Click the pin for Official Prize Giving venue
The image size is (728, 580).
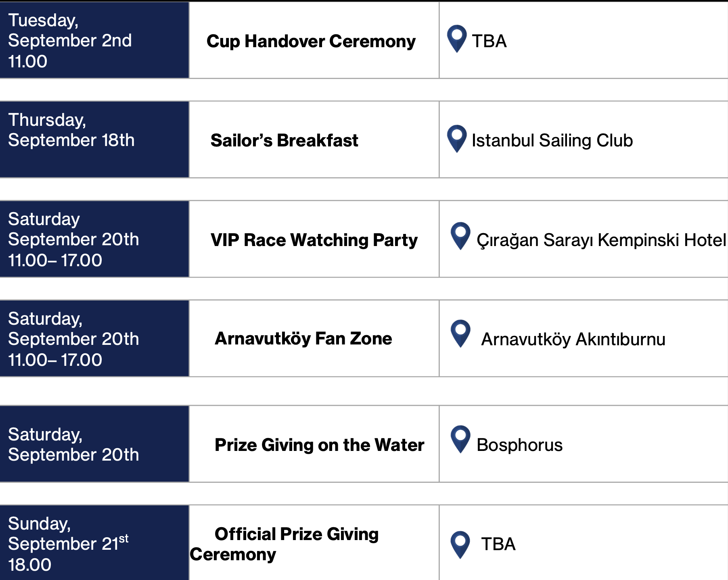click(x=460, y=545)
